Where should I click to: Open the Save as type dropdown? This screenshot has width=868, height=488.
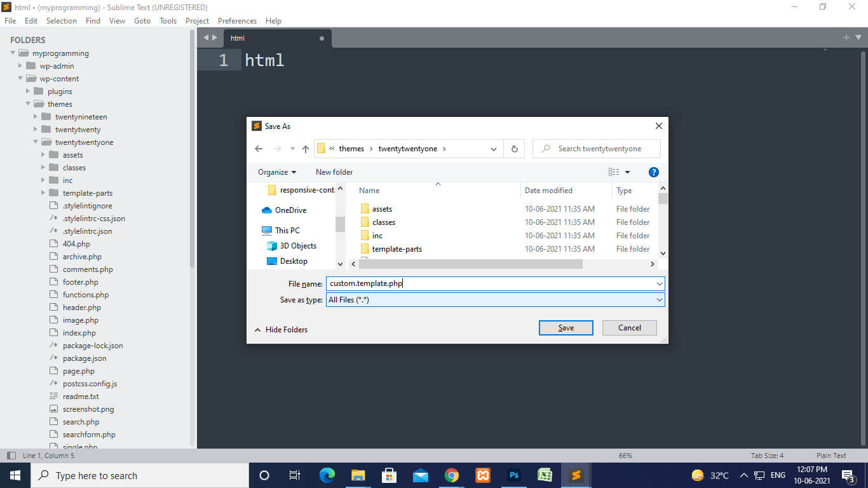coord(495,300)
